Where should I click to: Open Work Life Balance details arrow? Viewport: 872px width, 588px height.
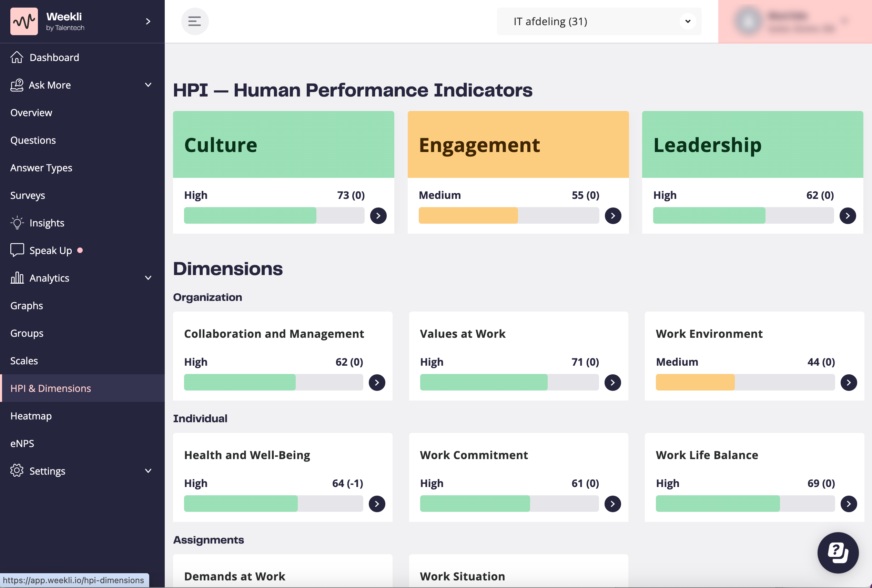(849, 504)
